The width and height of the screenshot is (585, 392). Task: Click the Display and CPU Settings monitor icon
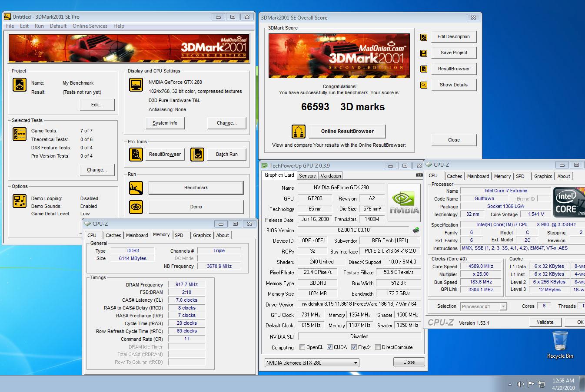click(x=136, y=85)
